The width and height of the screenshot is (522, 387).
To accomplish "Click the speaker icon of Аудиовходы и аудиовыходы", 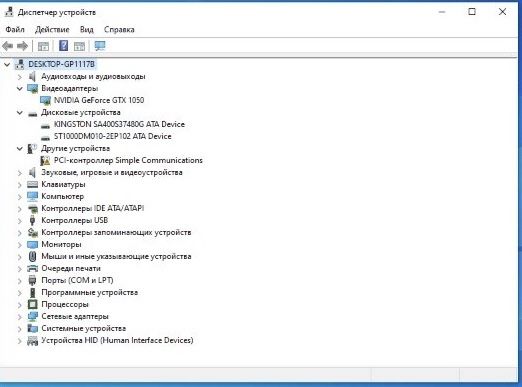I will [32, 77].
